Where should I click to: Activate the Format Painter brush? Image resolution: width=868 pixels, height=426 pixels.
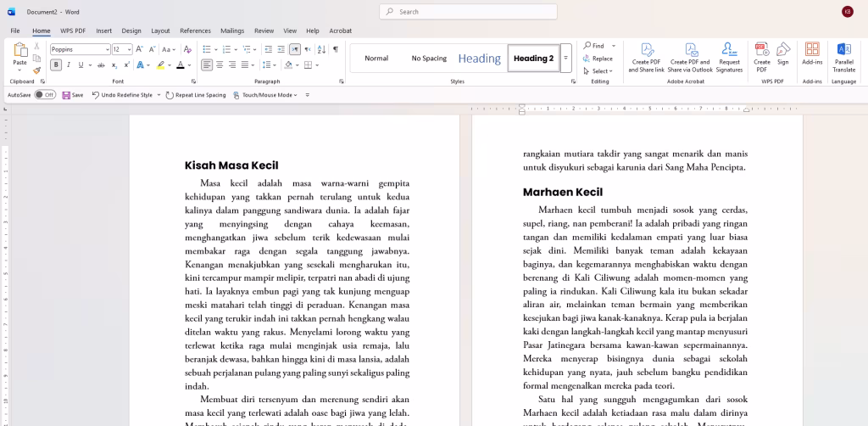point(37,70)
